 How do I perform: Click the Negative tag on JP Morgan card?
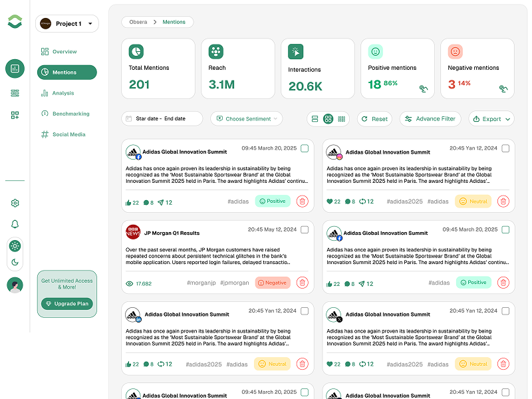click(273, 283)
